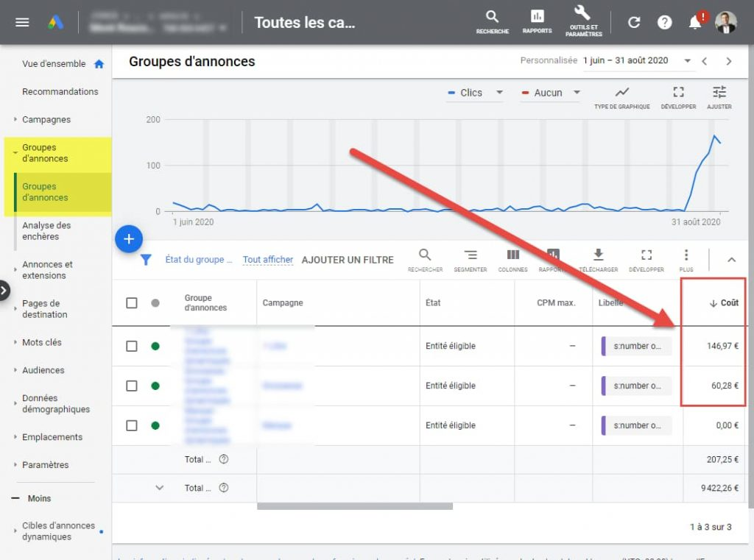Image resolution: width=754 pixels, height=560 pixels.
Task: Check the third ad group row checkbox
Action: [132, 425]
